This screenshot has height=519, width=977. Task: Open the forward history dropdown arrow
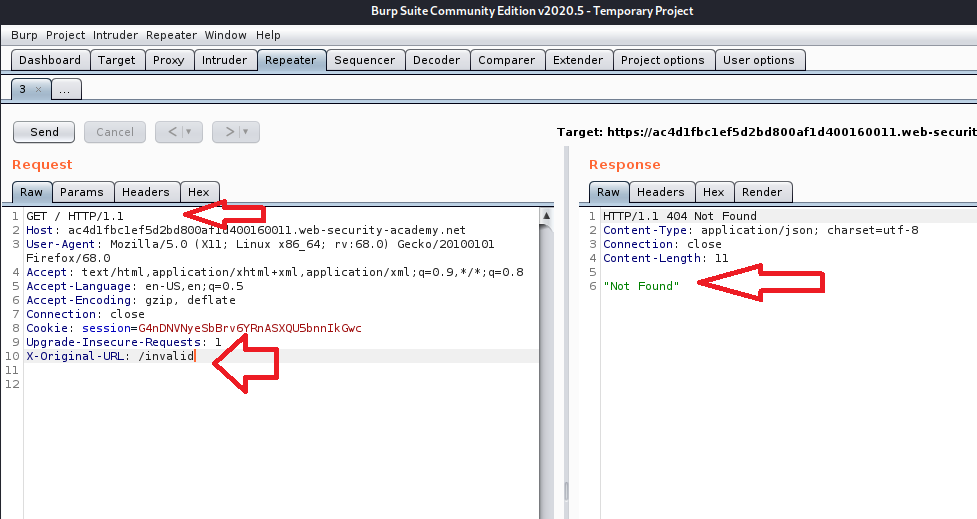click(245, 132)
